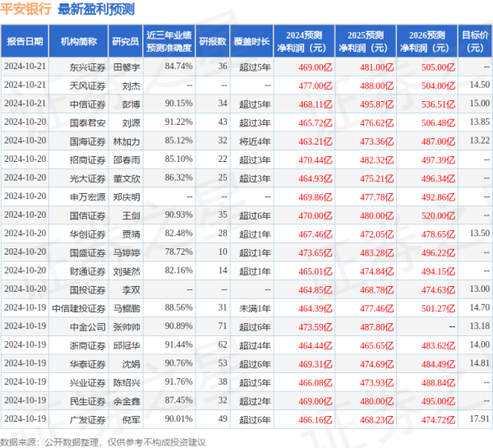493x448 pixels.
Task: Click researcher name 邵春雨
Action: tap(127, 160)
